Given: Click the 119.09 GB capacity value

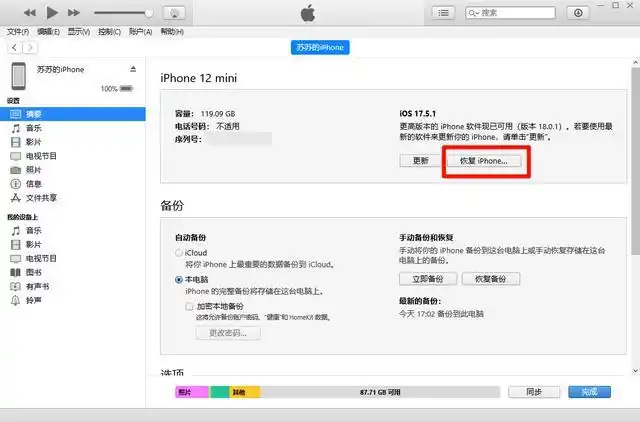Looking at the screenshot, I should click(x=218, y=114).
